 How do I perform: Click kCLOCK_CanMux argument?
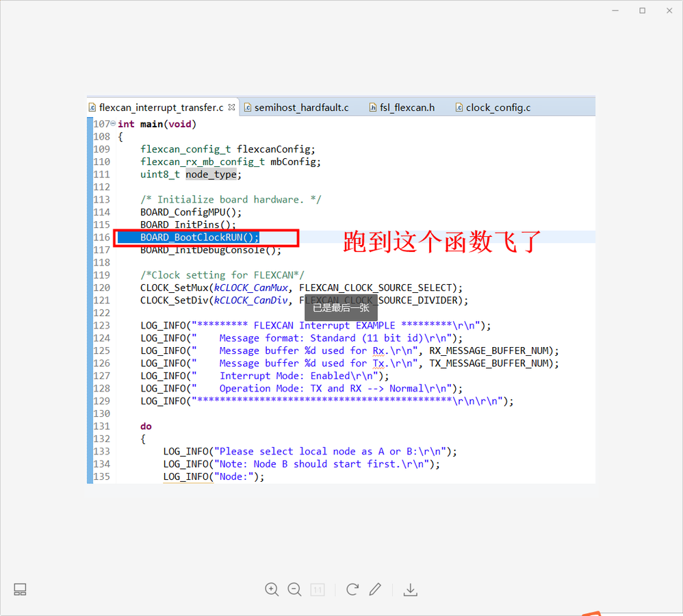tap(251, 288)
